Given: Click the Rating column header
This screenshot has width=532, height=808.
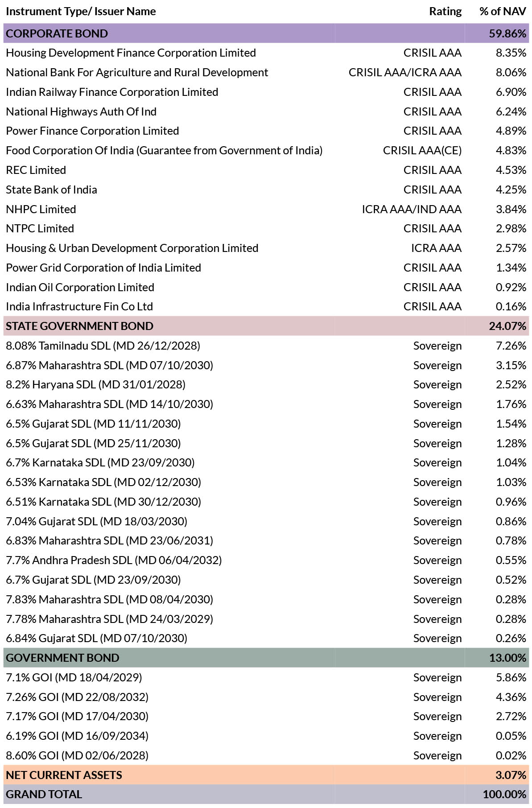Looking at the screenshot, I should click(445, 12).
